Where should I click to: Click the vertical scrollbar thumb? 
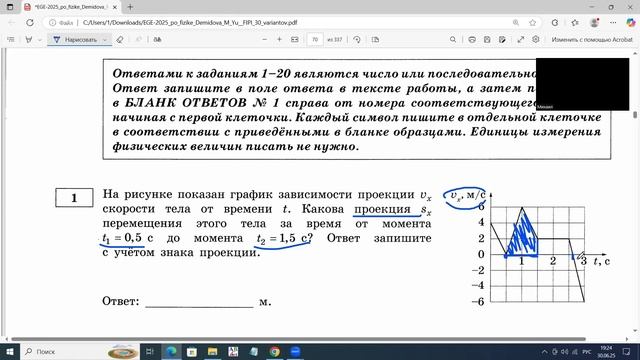(x=636, y=115)
